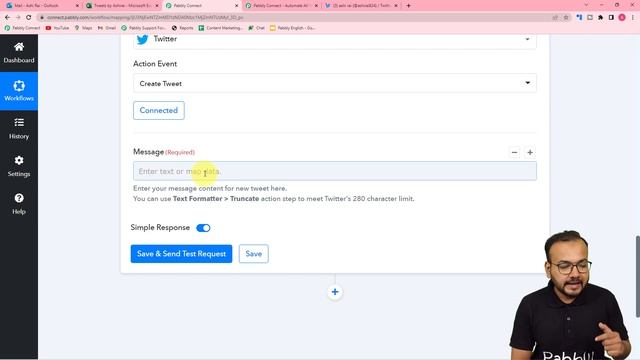Click the browser back arrow

coord(7,18)
